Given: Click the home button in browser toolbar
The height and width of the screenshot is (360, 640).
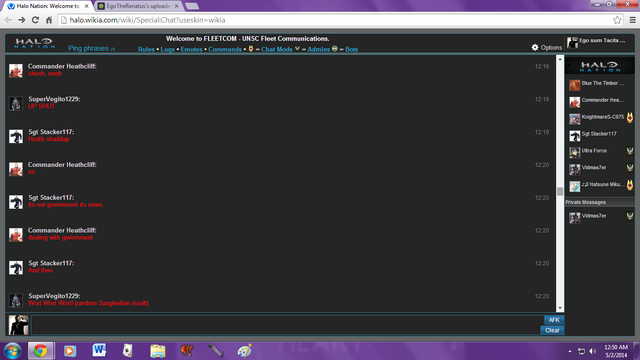Looking at the screenshot, I should coord(49,20).
